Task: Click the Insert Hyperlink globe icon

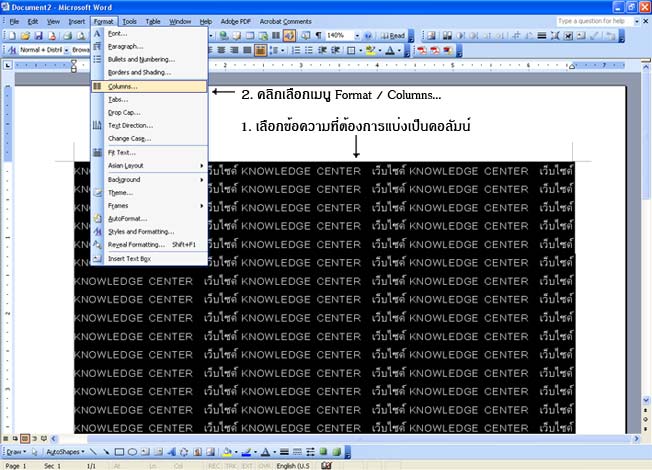Action: pyautogui.click(x=224, y=36)
